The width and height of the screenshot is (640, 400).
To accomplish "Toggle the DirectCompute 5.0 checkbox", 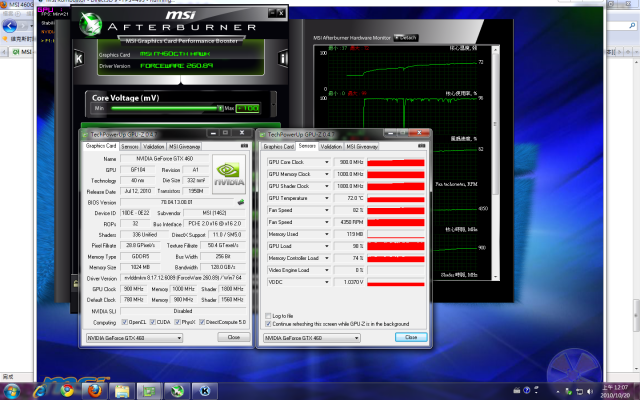I will click(202, 322).
